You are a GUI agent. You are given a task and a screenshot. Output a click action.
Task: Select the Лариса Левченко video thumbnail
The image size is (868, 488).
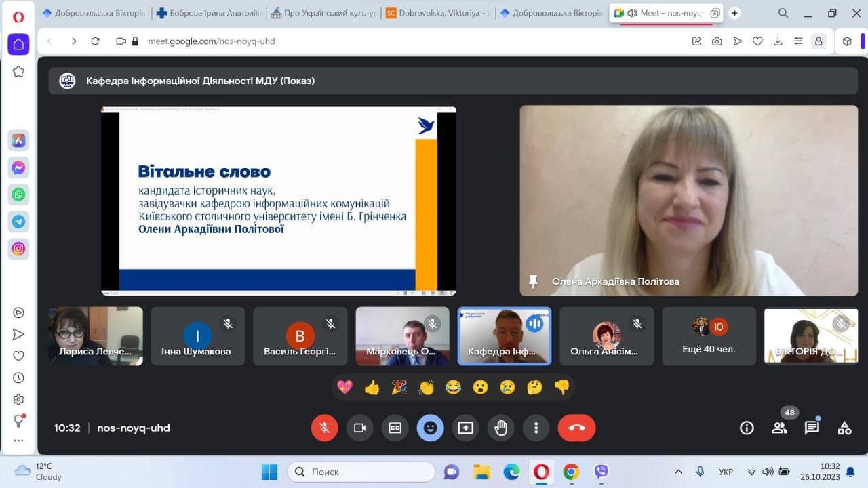[96, 336]
